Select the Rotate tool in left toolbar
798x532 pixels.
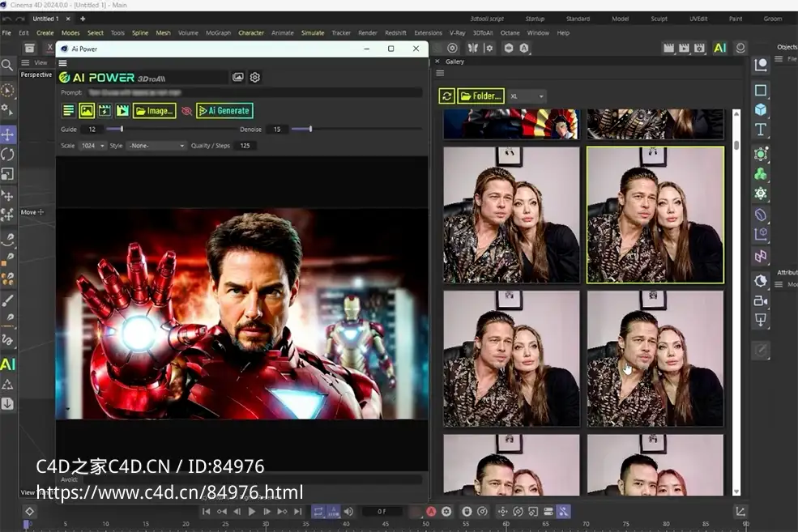coord(7,154)
